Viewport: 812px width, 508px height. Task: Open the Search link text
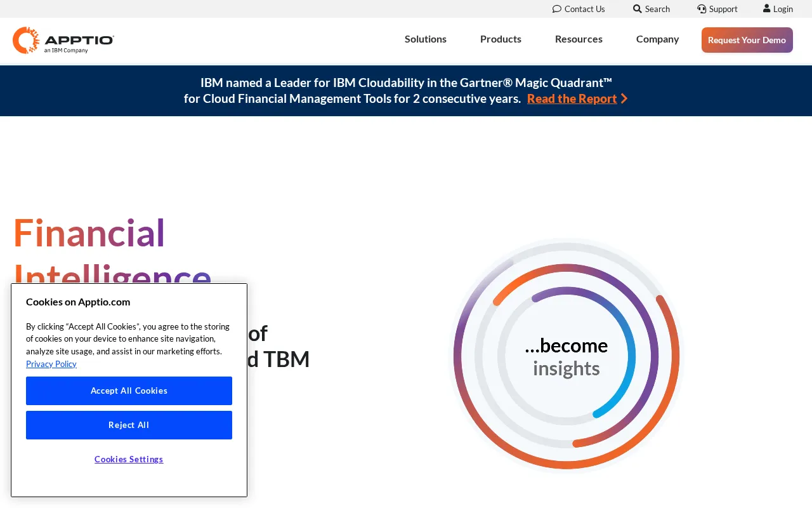[x=657, y=9]
